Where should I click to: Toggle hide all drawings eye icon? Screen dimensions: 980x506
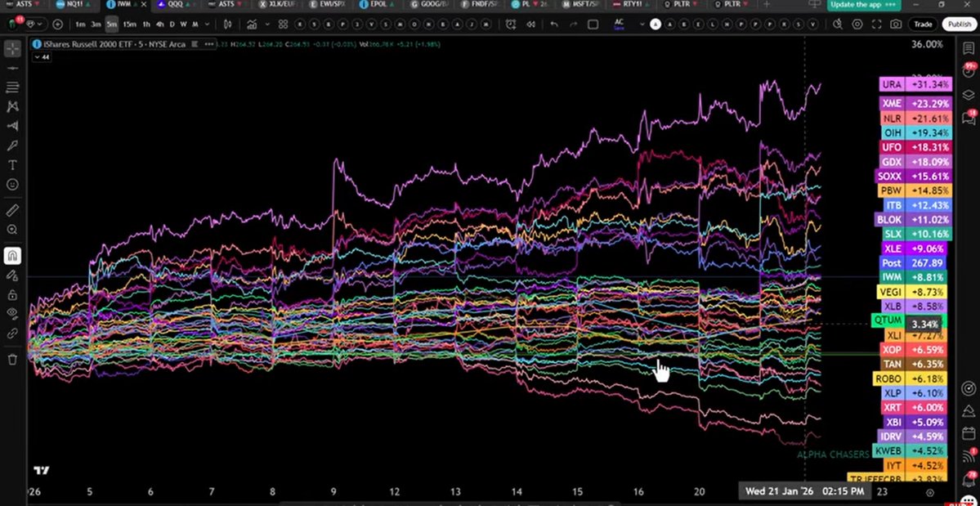[12, 314]
